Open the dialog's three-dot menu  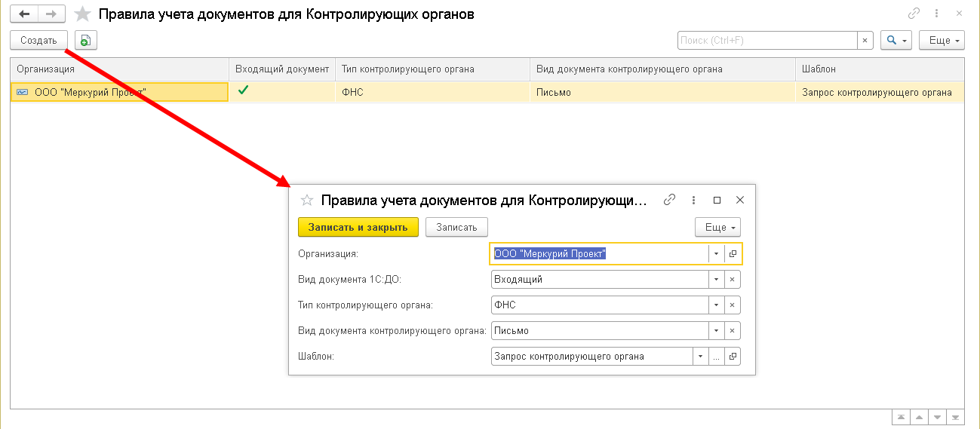[693, 200]
